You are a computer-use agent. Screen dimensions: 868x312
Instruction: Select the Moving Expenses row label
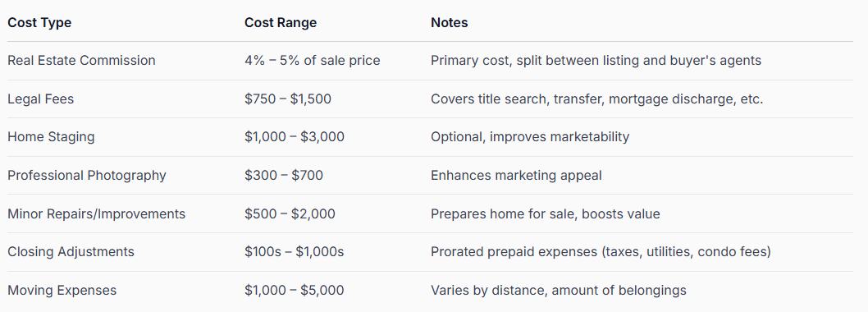[x=62, y=291]
